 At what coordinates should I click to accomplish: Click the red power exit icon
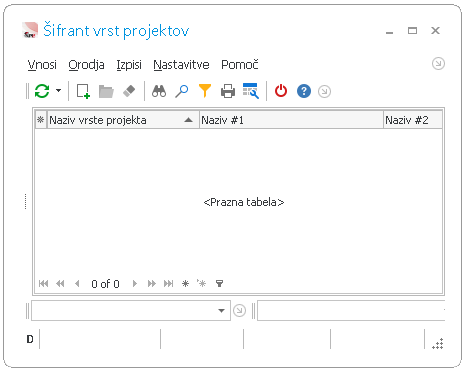281,91
